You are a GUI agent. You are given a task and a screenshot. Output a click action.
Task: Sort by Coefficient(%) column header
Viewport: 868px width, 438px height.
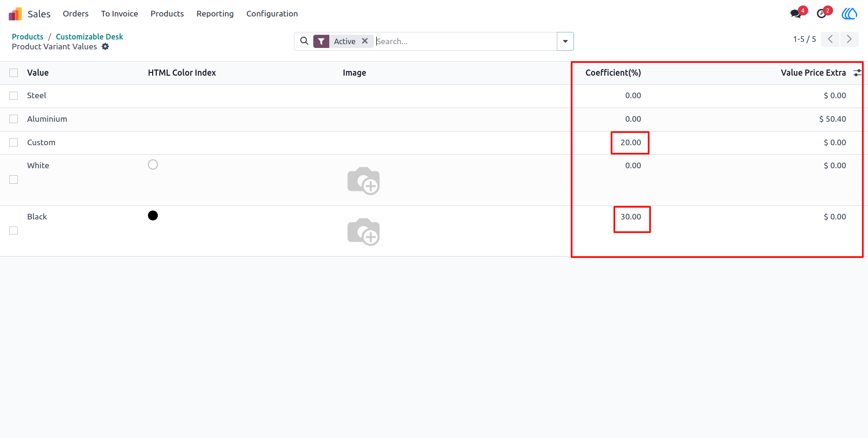pos(613,73)
